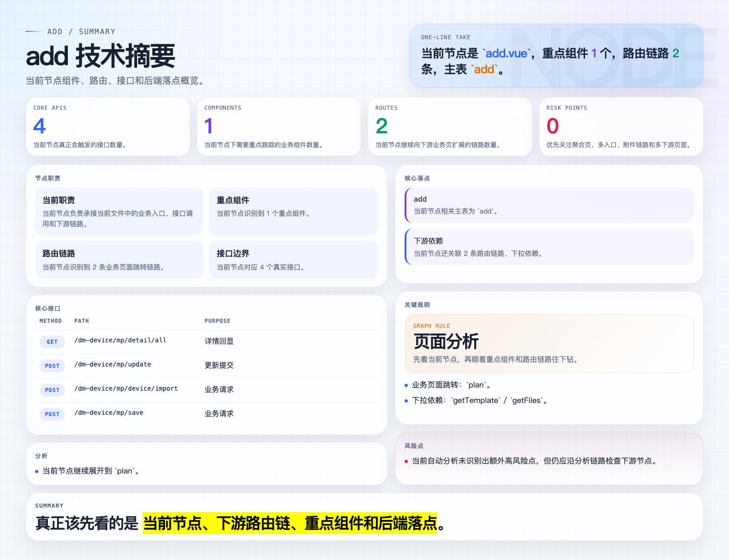The height and width of the screenshot is (560, 729).
Task: Click the 当前职责 responsibility card title
Action: 59,200
